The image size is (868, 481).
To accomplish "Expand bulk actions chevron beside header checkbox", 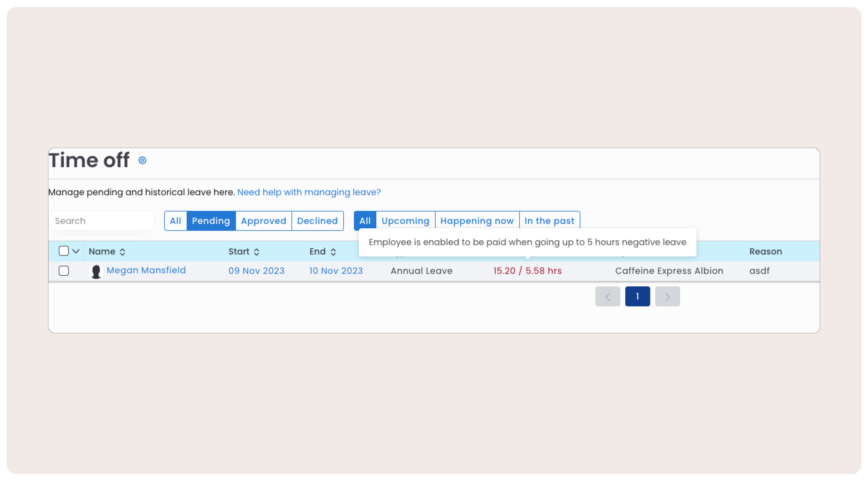I will tap(76, 251).
